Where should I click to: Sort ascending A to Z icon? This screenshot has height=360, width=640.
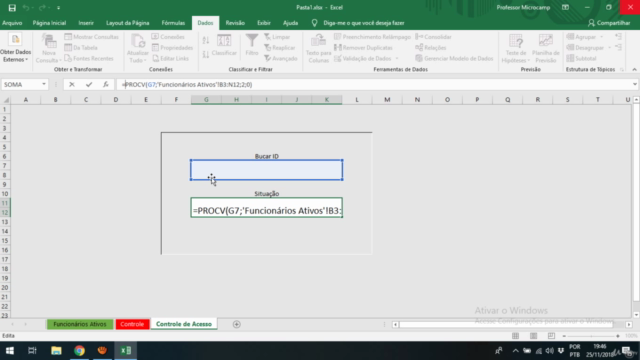tap(206, 40)
